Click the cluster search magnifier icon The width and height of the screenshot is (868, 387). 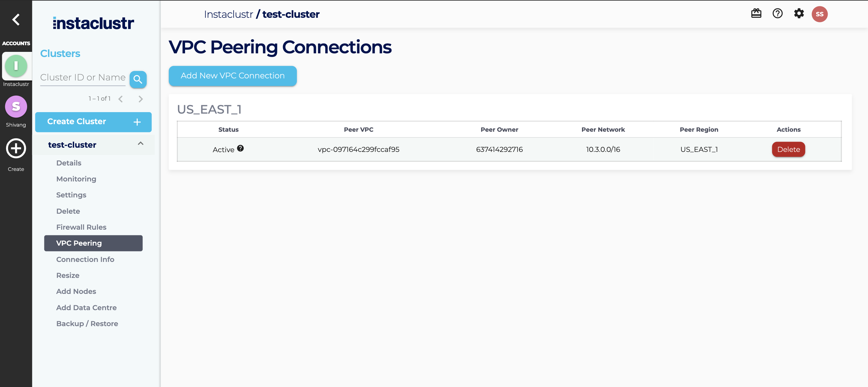point(138,80)
